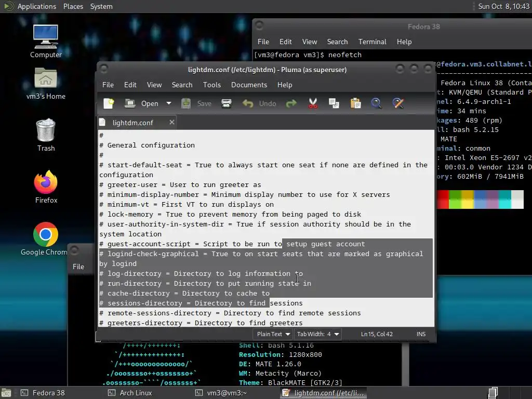Open Pluma Documents menu
This screenshot has width=532, height=399.
point(249,85)
